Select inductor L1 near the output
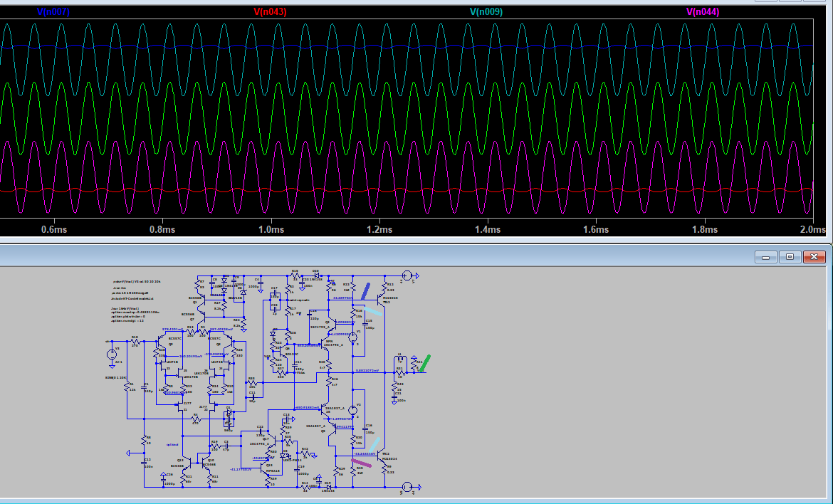 (400, 359)
